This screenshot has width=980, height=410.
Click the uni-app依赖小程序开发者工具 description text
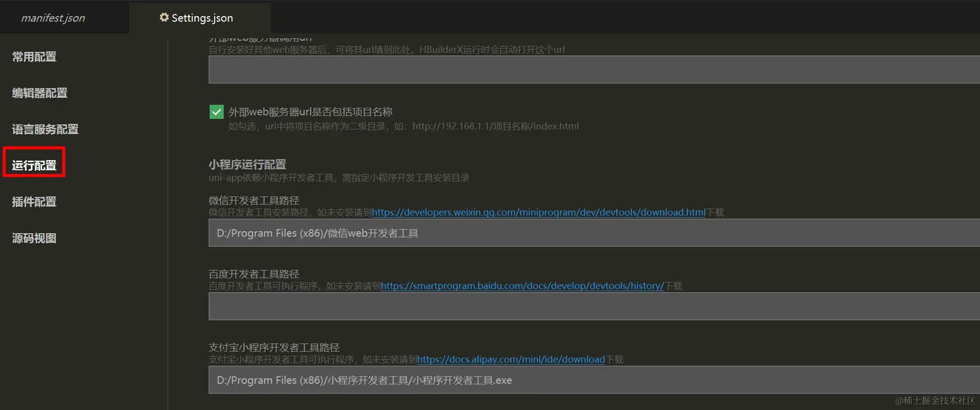click(x=339, y=178)
